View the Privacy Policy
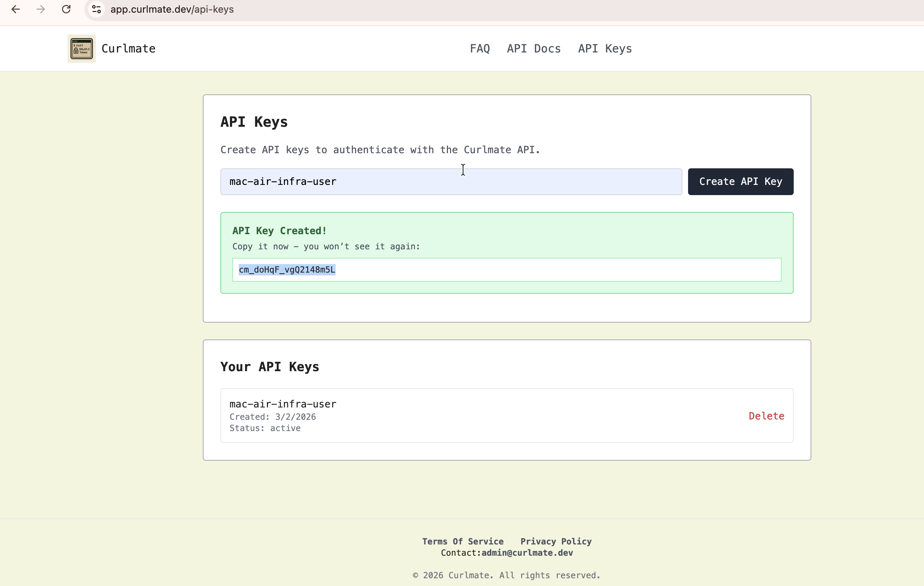The width and height of the screenshot is (924, 586). coord(556,541)
